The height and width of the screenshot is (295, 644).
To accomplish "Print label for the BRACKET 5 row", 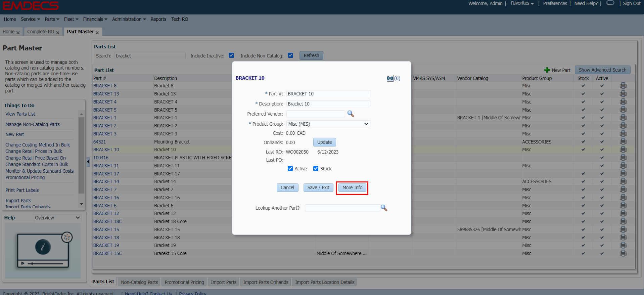I will tap(623, 110).
